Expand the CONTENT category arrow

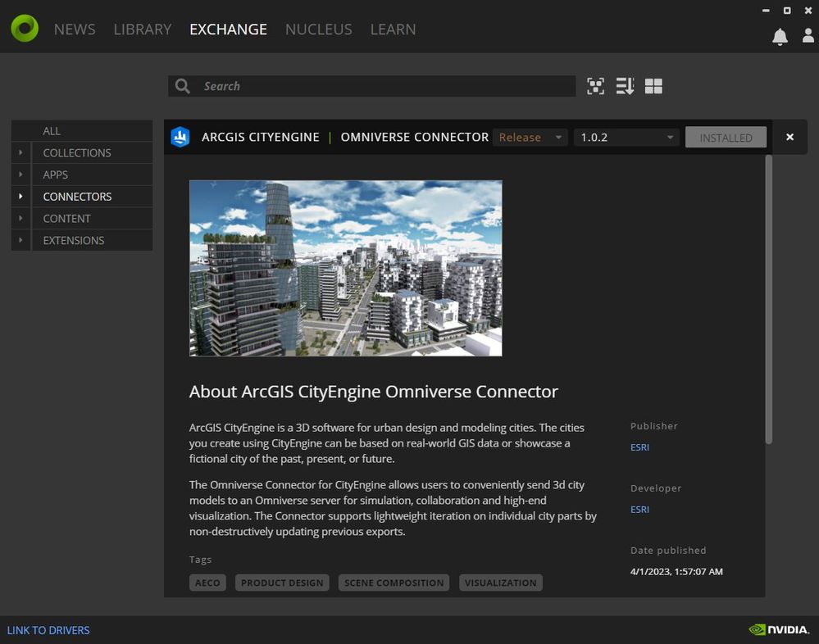click(20, 218)
